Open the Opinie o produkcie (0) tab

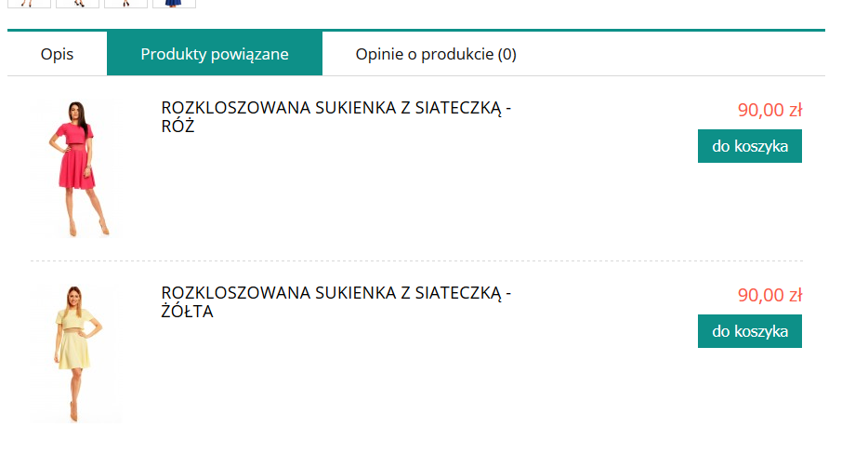click(436, 54)
